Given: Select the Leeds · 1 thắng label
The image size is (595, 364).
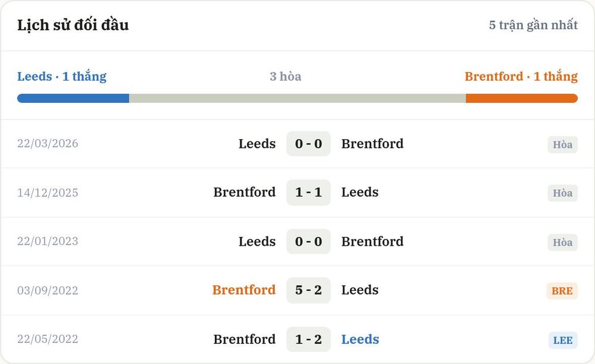Looking at the screenshot, I should click(62, 76).
